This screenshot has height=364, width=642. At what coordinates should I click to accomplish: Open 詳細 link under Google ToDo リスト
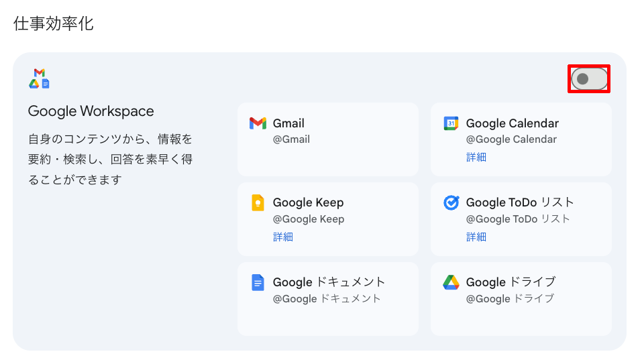click(x=476, y=237)
